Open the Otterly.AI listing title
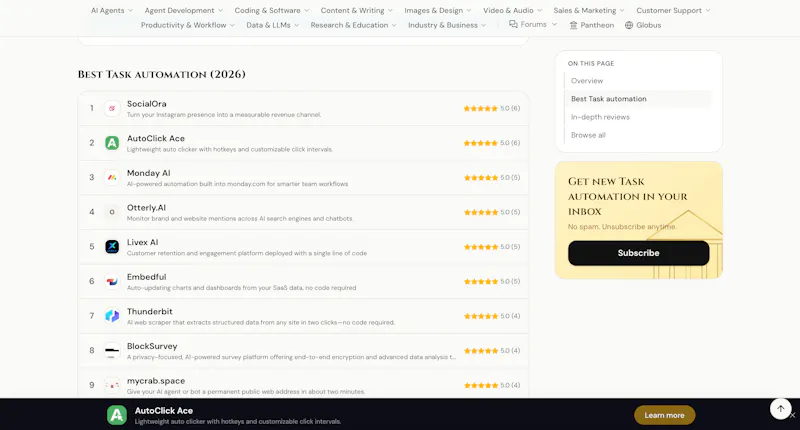The height and width of the screenshot is (430, 800). tap(146, 208)
